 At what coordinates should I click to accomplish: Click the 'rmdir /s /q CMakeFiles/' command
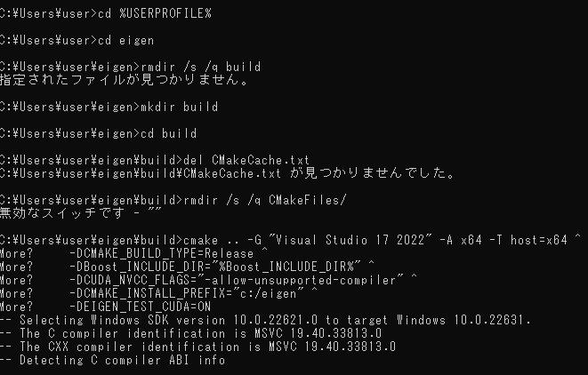265,201
